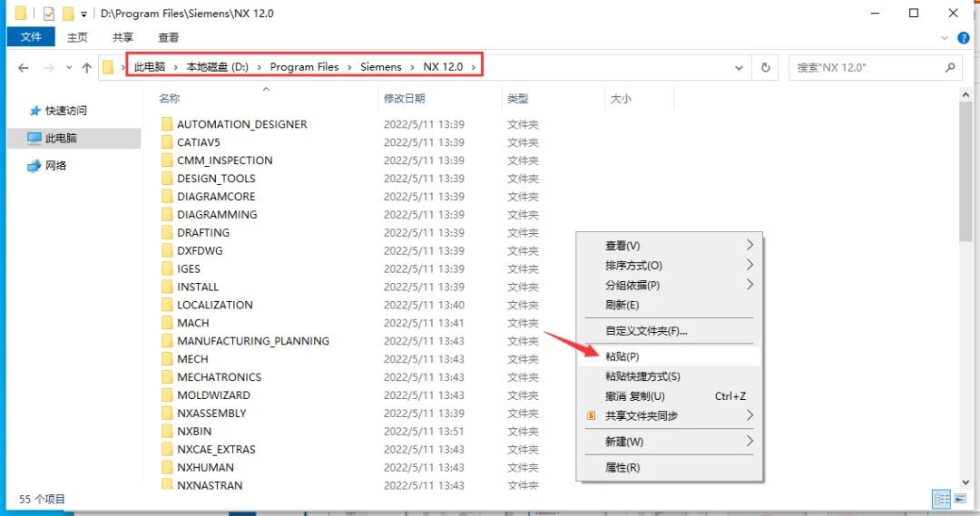Open 新建(W) context submenu

point(669,442)
